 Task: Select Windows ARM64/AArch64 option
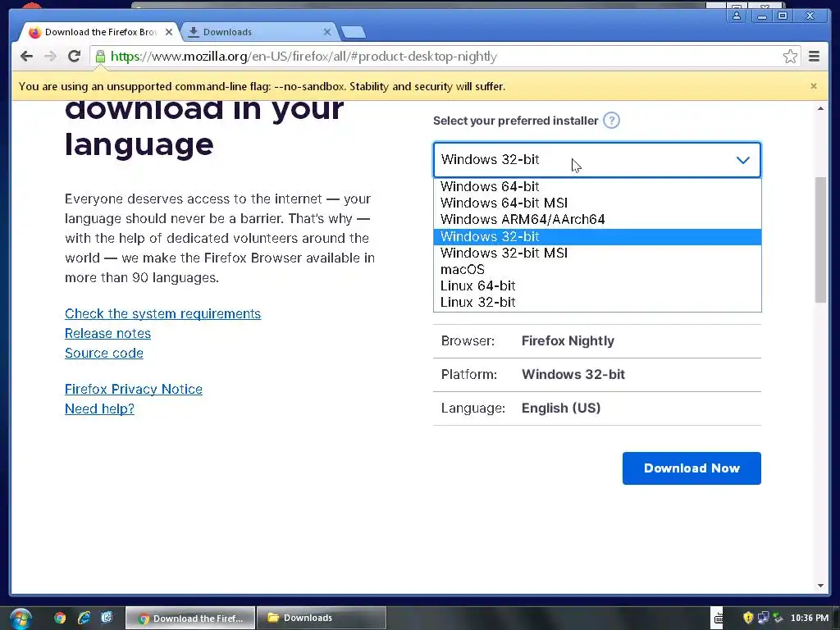597,220
